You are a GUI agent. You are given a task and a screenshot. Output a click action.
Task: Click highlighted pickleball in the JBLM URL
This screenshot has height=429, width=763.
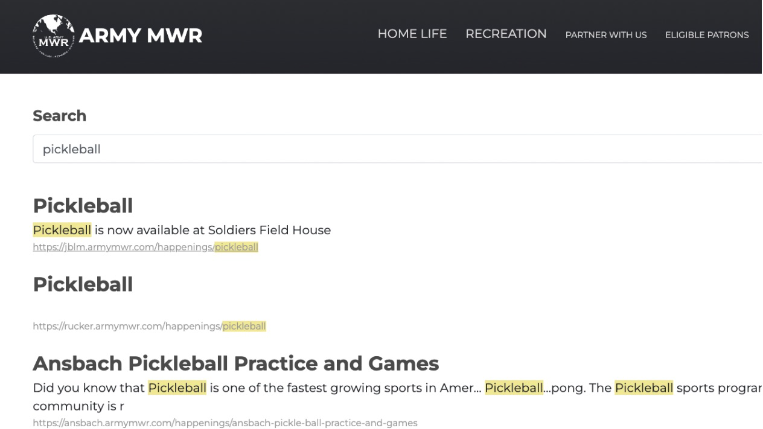[236, 247]
